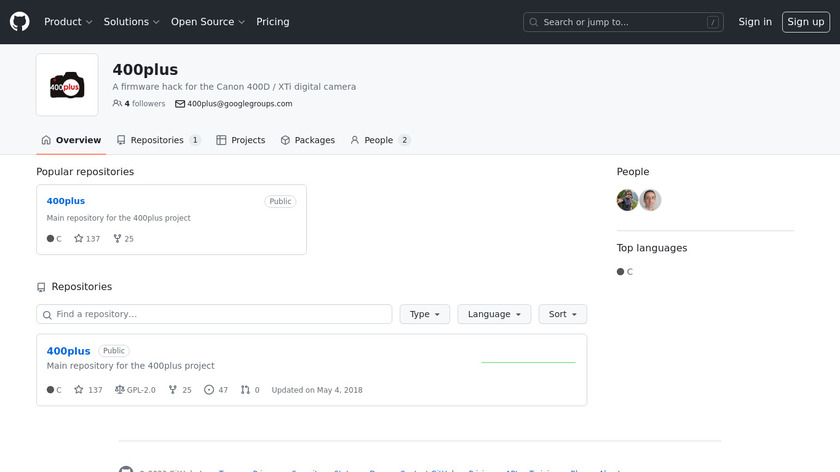This screenshot has height=472, width=840.
Task: Open the Sort dropdown
Action: click(x=562, y=314)
